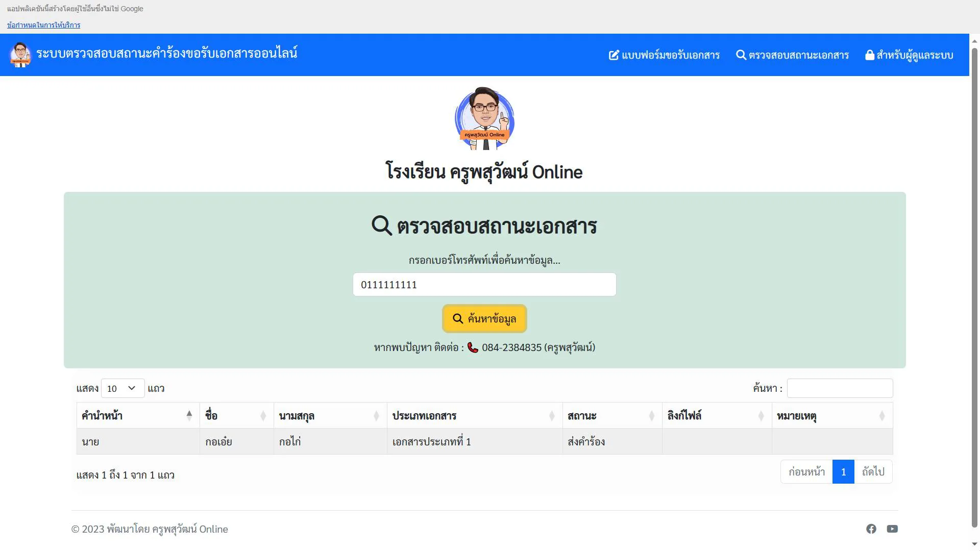Click the นาย cell in table

[138, 442]
